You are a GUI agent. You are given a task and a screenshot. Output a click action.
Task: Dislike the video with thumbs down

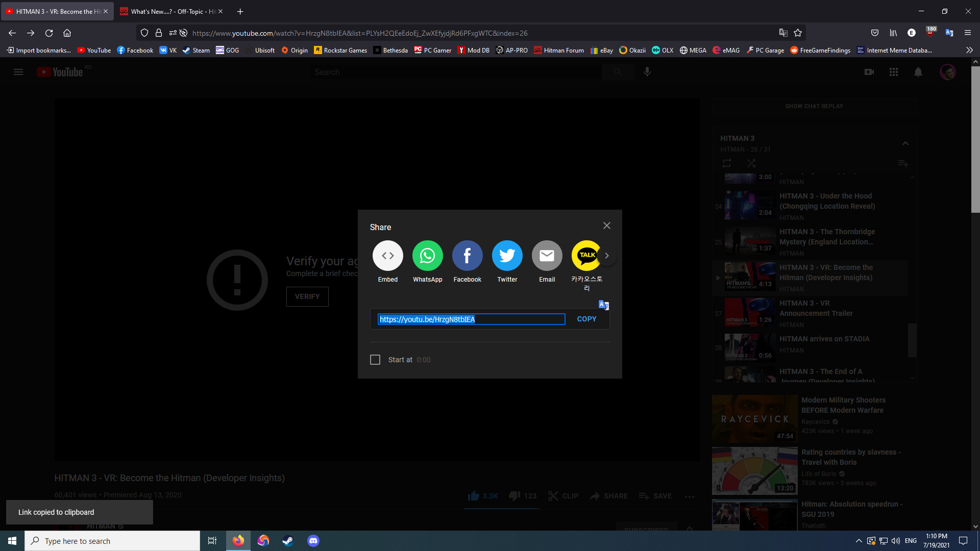(x=523, y=496)
